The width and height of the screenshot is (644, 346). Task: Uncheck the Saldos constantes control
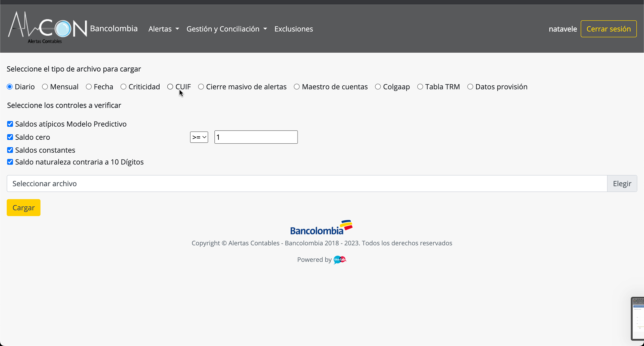pos(10,150)
